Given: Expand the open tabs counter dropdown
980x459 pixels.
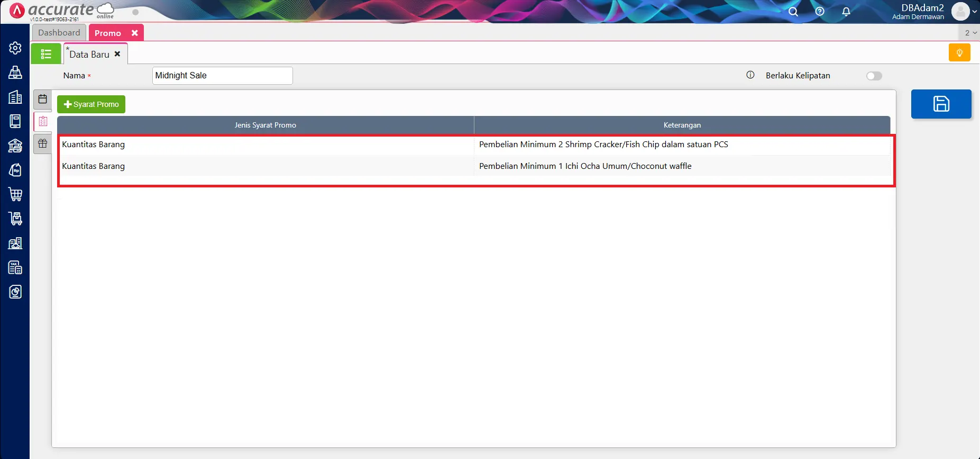Looking at the screenshot, I should point(970,33).
